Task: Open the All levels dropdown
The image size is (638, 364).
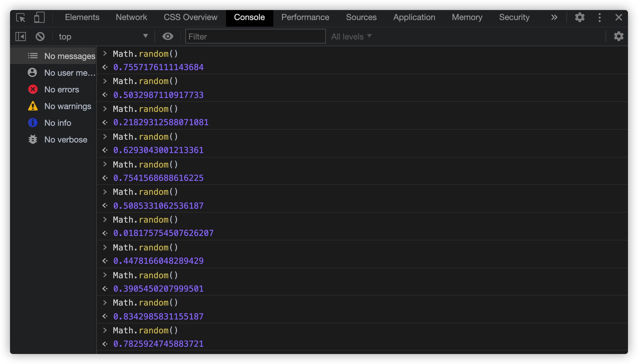Action: pyautogui.click(x=351, y=36)
